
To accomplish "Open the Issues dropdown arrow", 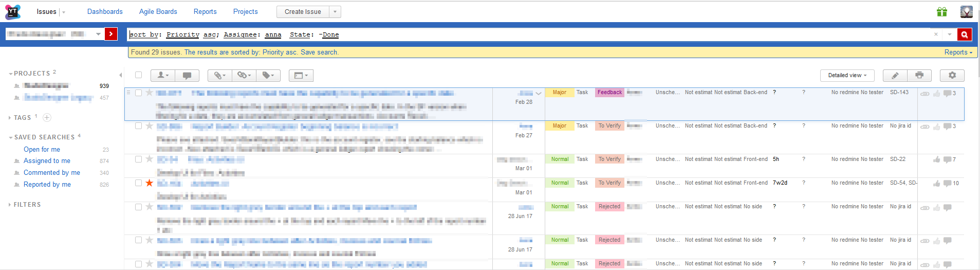I will (x=64, y=12).
